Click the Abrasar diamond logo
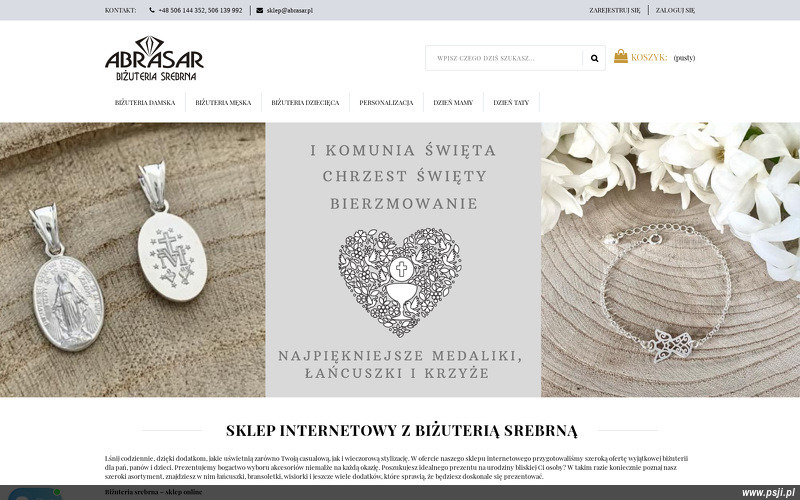Viewport: 800px width, 500px height. pyautogui.click(x=154, y=58)
